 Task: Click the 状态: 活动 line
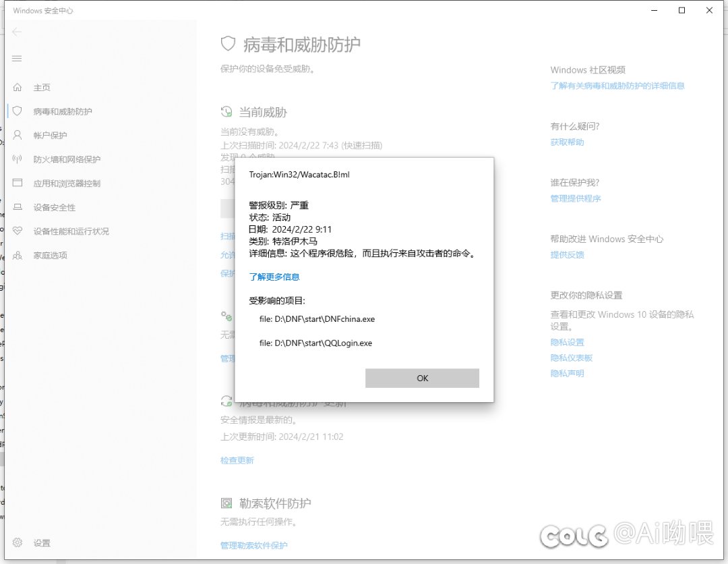(x=270, y=217)
